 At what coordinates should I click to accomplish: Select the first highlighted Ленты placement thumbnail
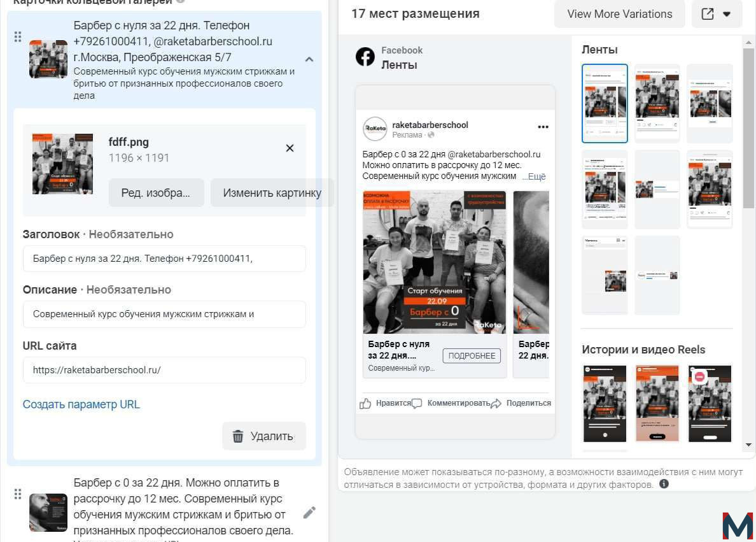605,103
